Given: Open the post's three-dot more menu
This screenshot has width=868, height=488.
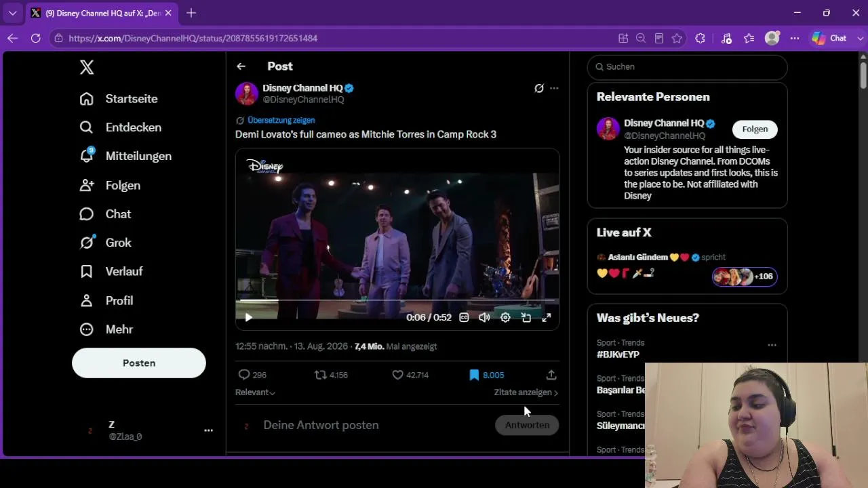Looking at the screenshot, I should pyautogui.click(x=554, y=88).
